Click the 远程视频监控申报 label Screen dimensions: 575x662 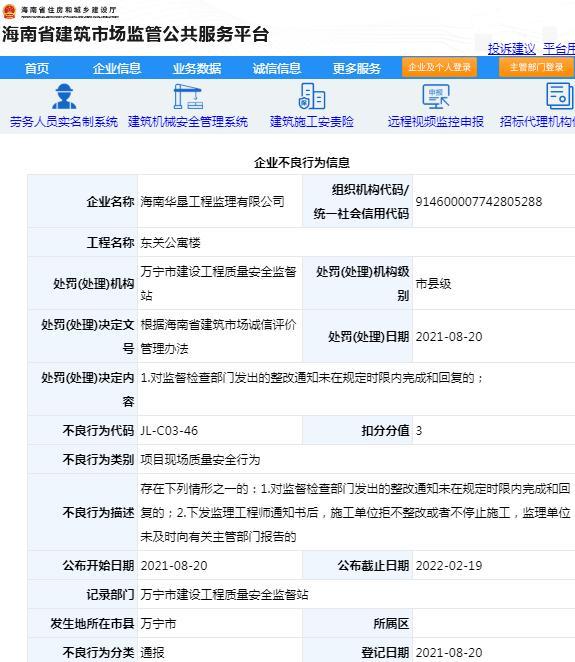[x=436, y=122]
